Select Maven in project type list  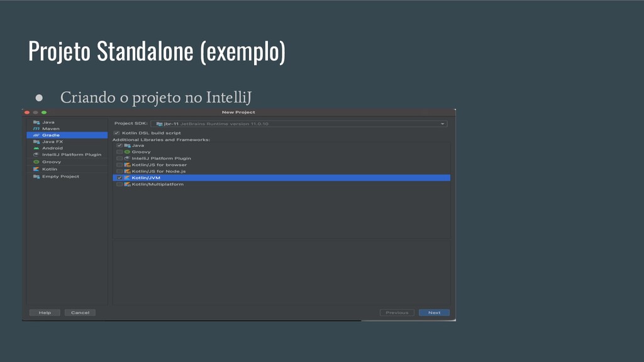[50, 129]
